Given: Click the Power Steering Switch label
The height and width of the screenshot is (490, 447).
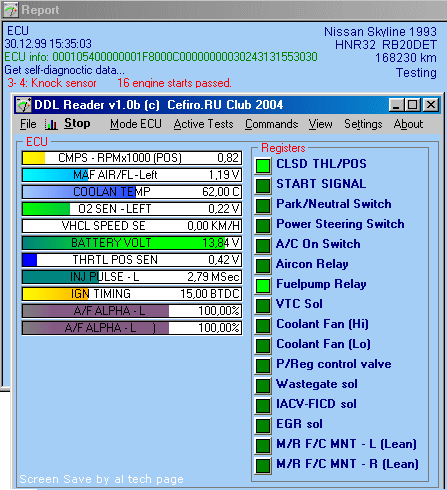Looking at the screenshot, I should [x=340, y=224].
